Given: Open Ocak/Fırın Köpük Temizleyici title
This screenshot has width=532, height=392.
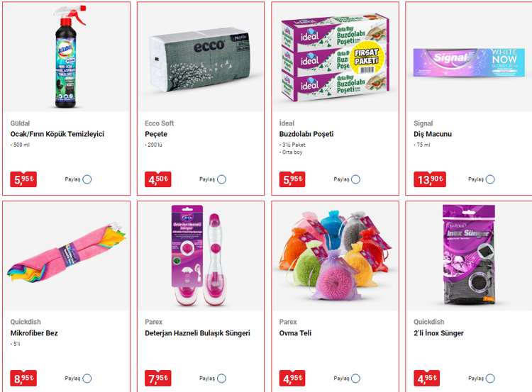Looking at the screenshot, I should (x=57, y=134).
